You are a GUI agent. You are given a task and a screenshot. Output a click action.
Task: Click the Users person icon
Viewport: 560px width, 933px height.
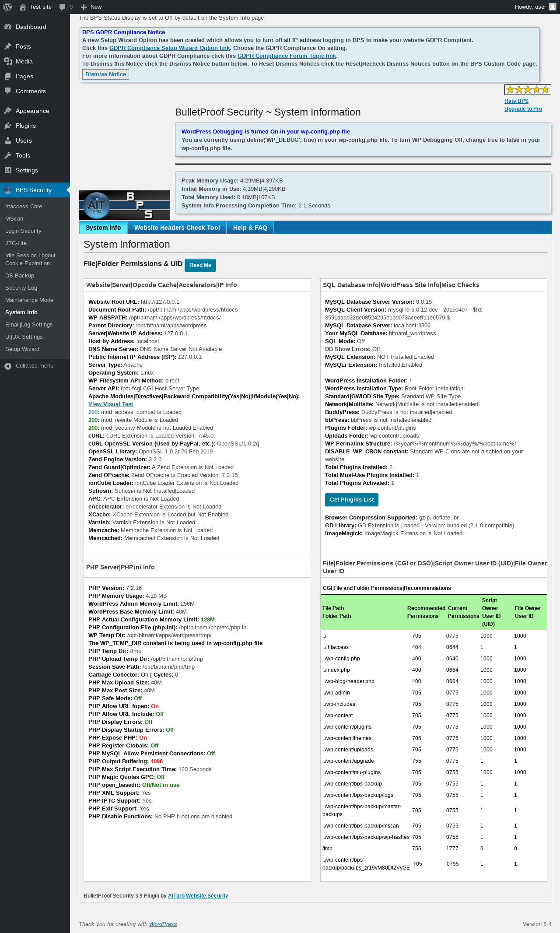8,140
